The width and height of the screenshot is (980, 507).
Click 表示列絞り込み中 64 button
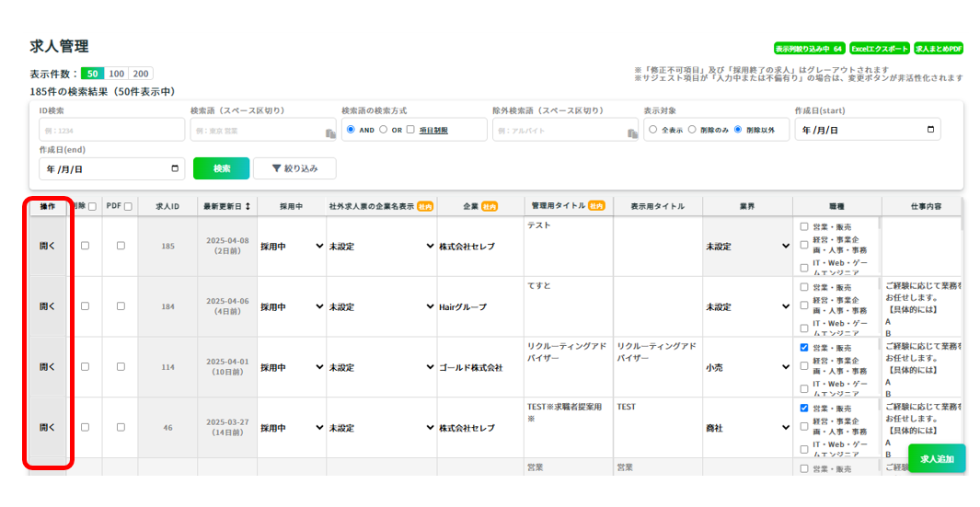(x=810, y=49)
